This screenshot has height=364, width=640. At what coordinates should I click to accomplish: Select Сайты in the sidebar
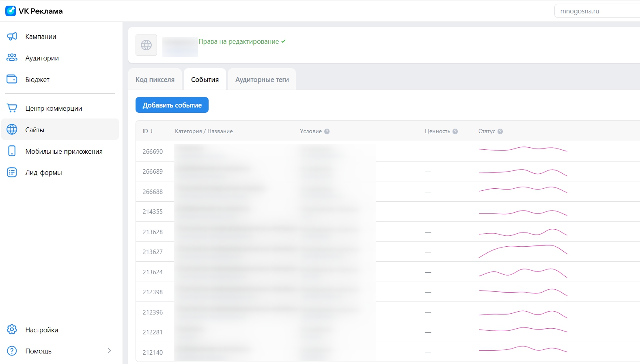click(x=60, y=130)
